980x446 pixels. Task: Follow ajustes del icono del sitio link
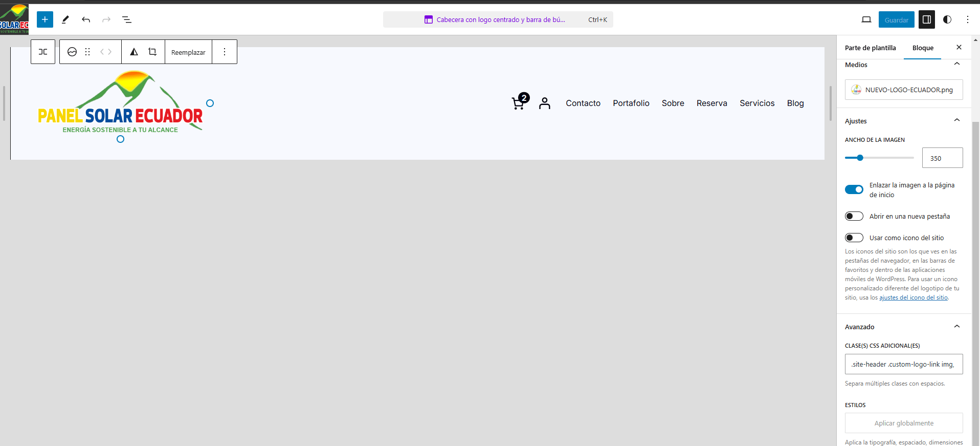(x=914, y=298)
